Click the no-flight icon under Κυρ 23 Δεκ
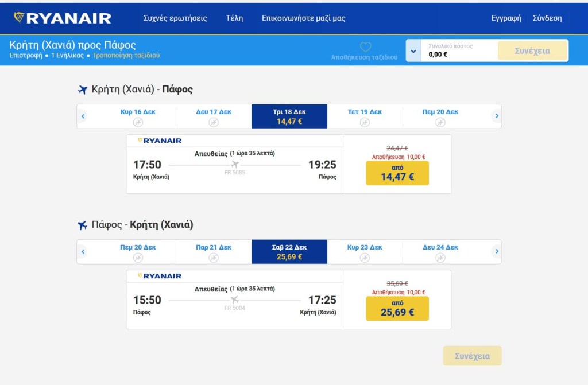Viewport: 588px width, 385px height. tap(365, 258)
